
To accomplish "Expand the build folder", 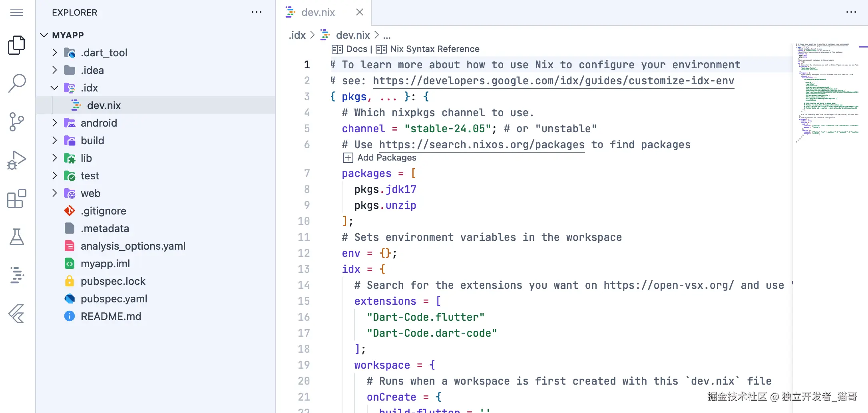I will click(x=55, y=141).
